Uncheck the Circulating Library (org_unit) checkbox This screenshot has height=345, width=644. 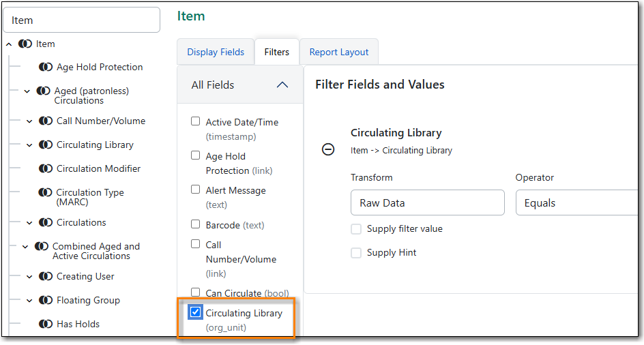coord(196,312)
